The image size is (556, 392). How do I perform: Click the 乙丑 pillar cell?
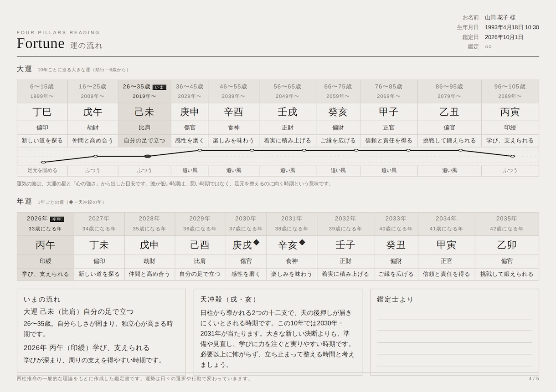coord(449,112)
